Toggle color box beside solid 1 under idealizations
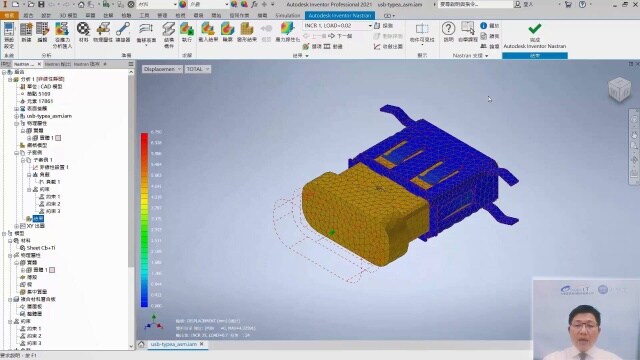This screenshot has width=640, height=360. point(58,138)
